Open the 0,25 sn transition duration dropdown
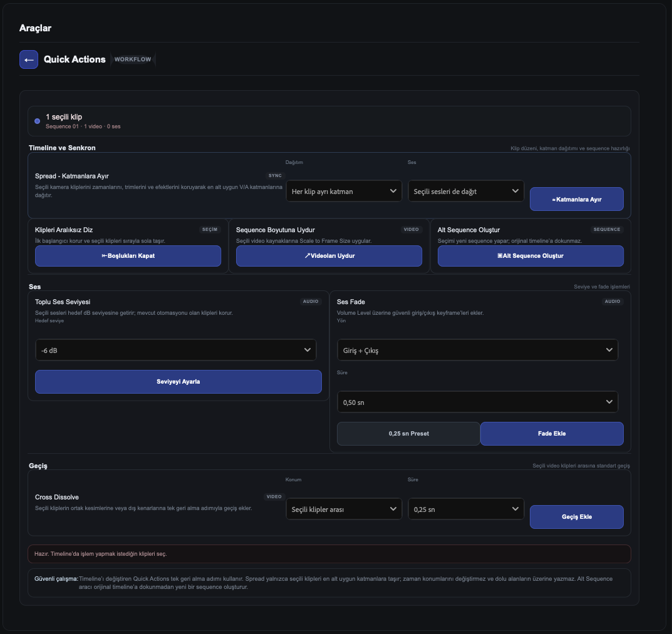672x634 pixels. tap(466, 509)
